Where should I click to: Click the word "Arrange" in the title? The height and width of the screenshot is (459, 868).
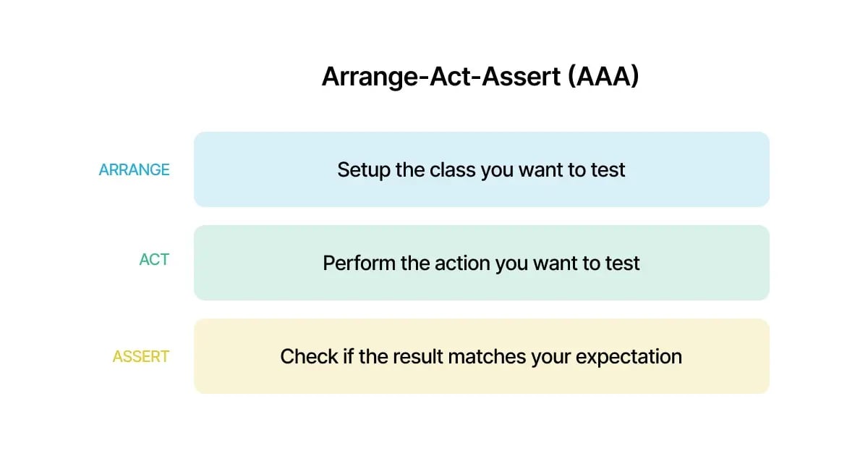click(x=369, y=77)
